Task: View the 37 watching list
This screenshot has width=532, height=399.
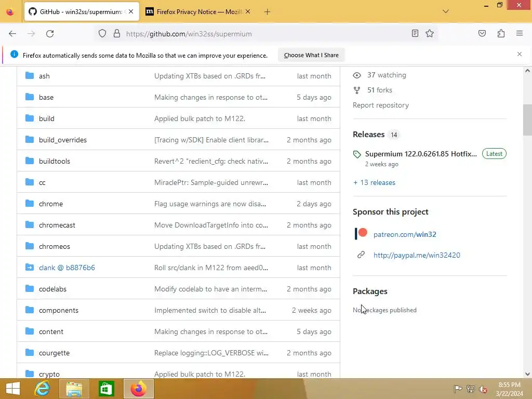Action: point(387,75)
